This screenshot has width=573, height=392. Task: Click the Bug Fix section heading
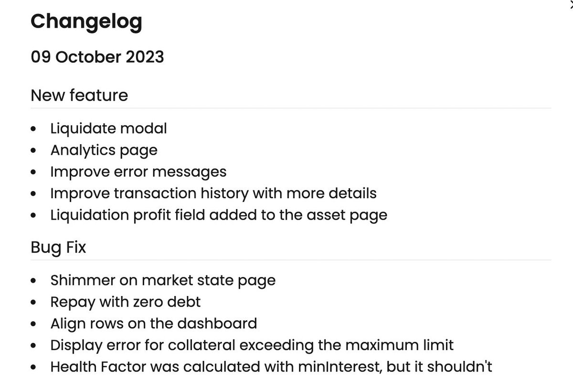(x=58, y=248)
